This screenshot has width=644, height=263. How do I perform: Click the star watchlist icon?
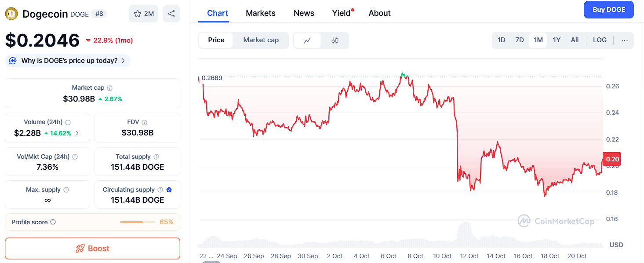[x=138, y=14]
